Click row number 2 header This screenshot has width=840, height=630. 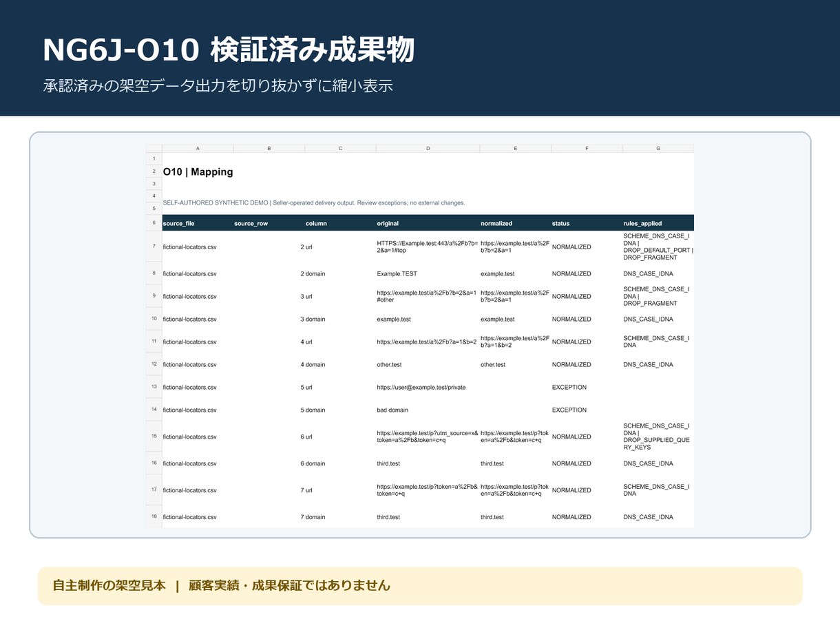(x=154, y=171)
